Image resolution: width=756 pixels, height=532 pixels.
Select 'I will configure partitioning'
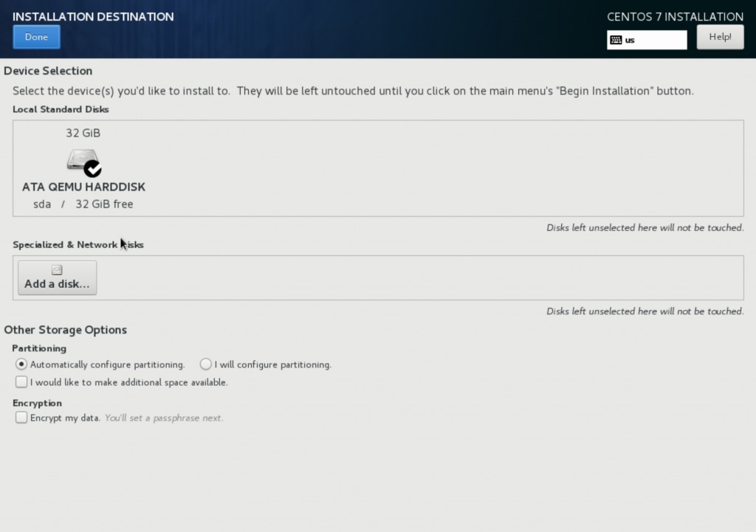205,364
